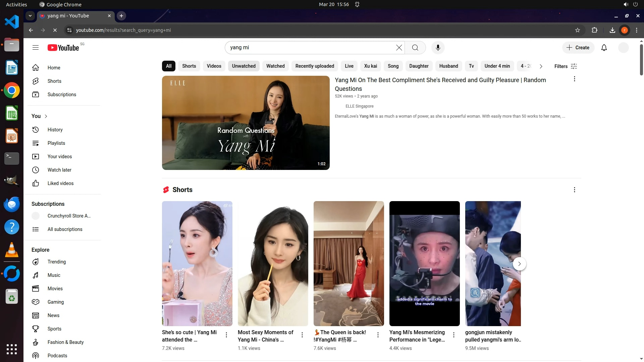This screenshot has height=362, width=644.
Task: Open the ELLE Singapore channel link
Action: (359, 106)
